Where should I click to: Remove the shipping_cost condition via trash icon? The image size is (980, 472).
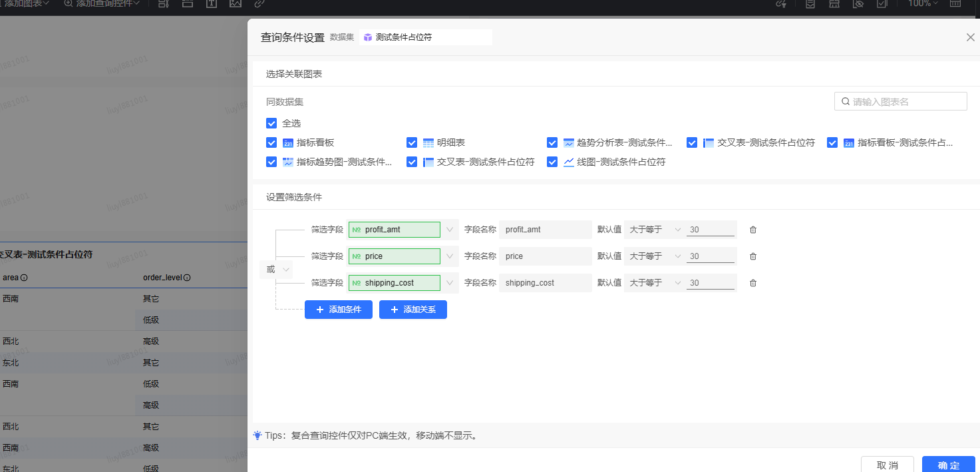point(753,283)
